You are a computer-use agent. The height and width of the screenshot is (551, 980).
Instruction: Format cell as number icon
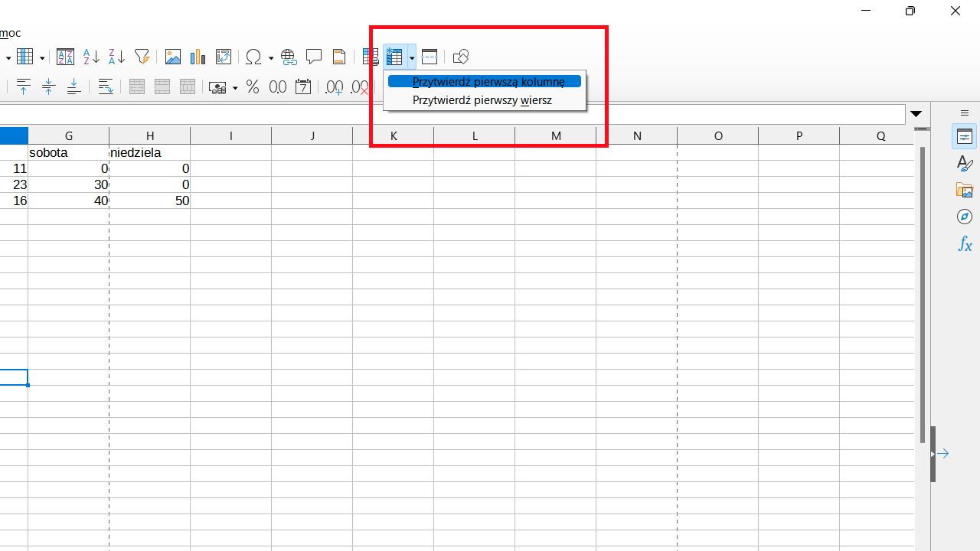[x=278, y=87]
